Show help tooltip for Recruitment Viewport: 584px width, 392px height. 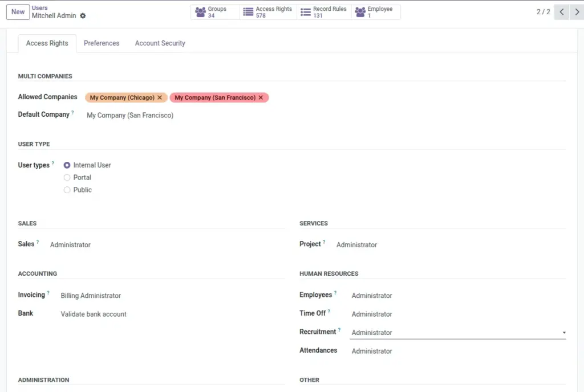point(339,329)
